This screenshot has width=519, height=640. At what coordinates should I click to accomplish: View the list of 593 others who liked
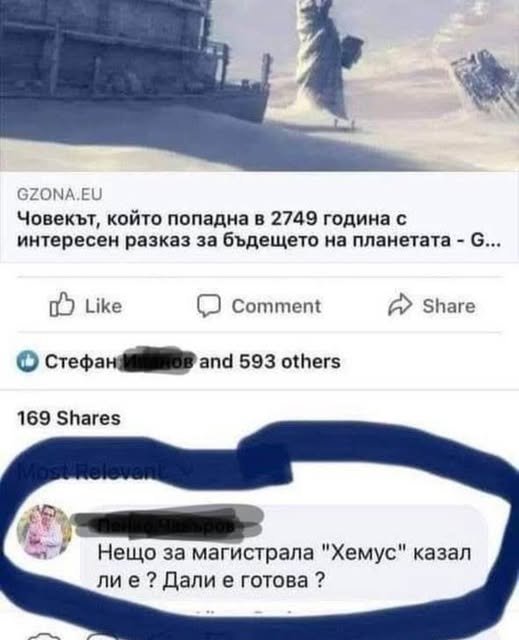click(269, 362)
